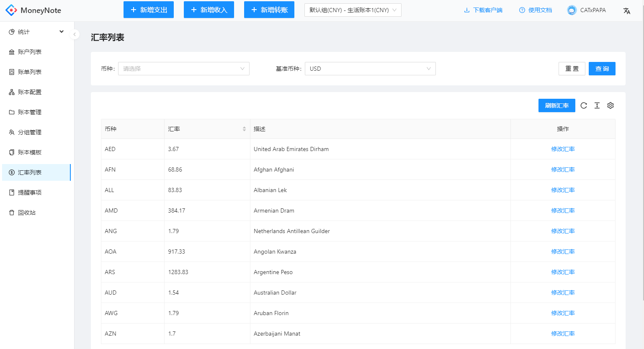Collapse sidebar with the arrow handle
This screenshot has height=349, width=644.
coord(75,34)
